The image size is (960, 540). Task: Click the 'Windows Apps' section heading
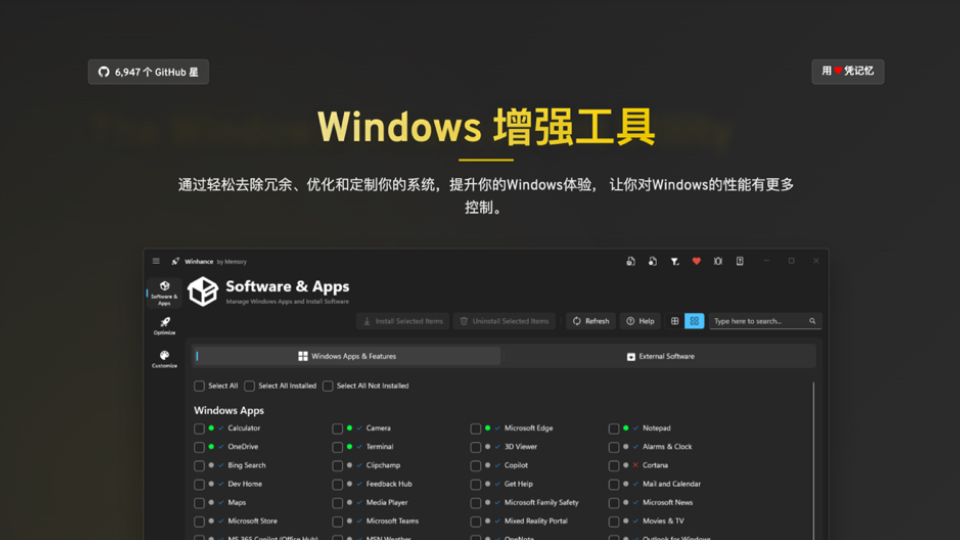[229, 410]
